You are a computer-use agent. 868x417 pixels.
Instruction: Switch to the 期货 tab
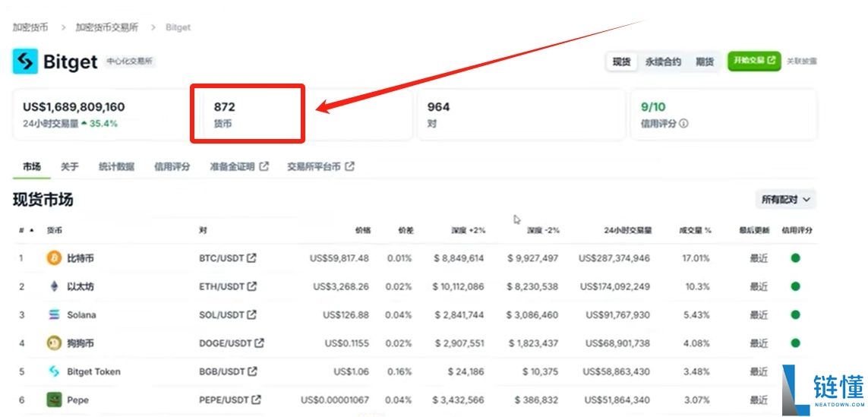coord(704,62)
